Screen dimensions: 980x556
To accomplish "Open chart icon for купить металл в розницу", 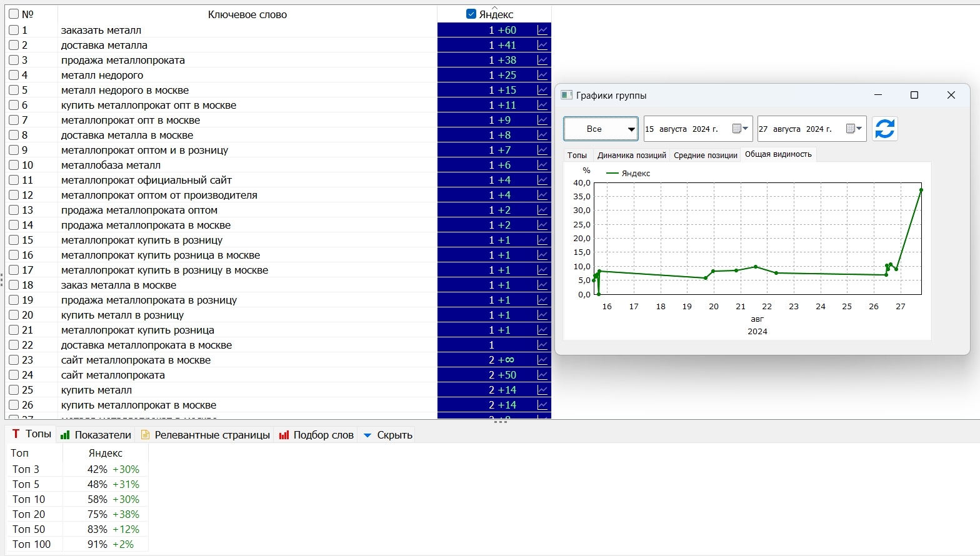I will (542, 315).
